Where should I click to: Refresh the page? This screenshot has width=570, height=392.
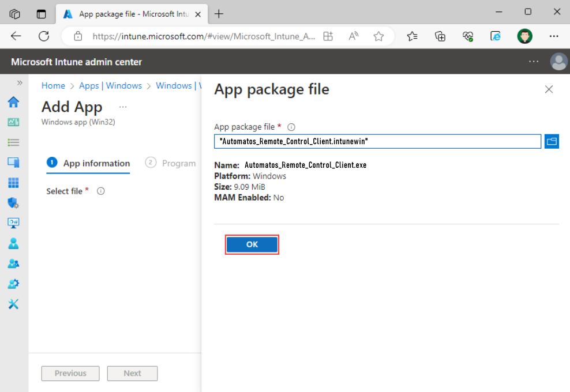click(x=44, y=36)
